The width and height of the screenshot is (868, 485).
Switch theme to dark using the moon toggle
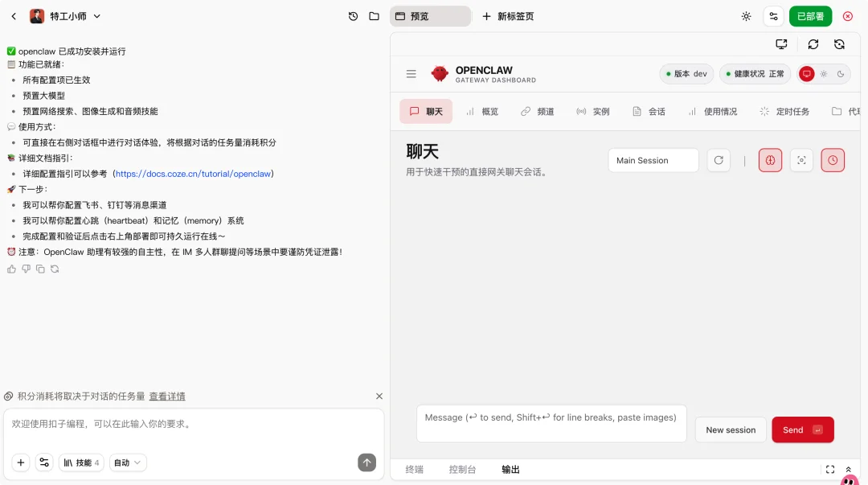tap(841, 73)
